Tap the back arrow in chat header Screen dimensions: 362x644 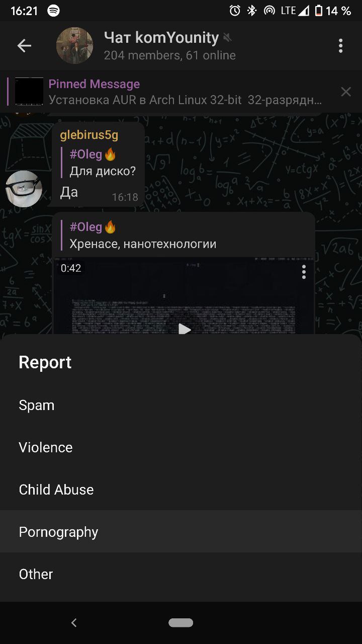tap(24, 46)
